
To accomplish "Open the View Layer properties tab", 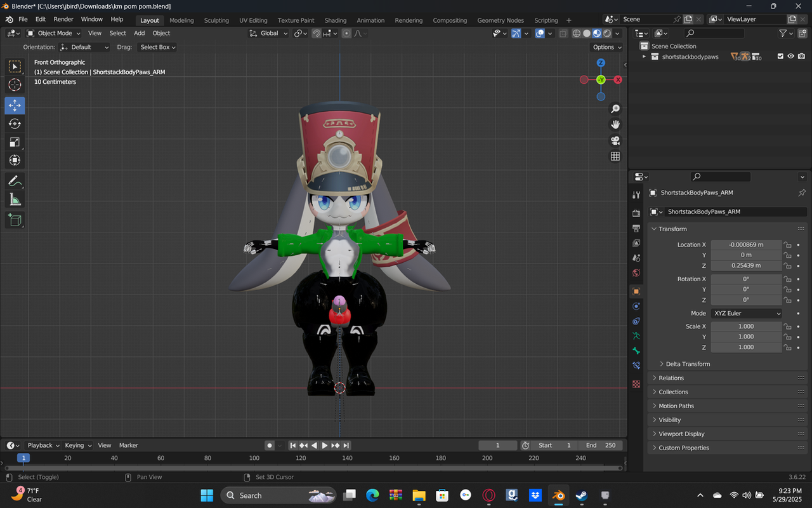I will pyautogui.click(x=636, y=243).
